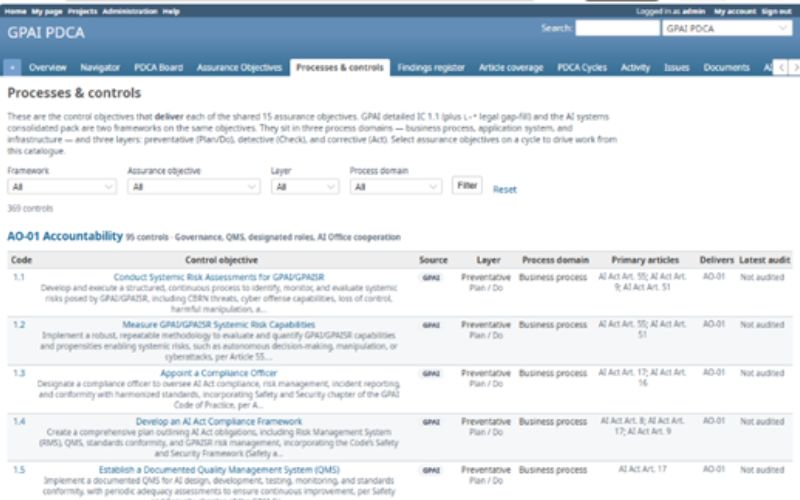Screen dimensions: 800x500
Task: Switch to the Overview tab
Action: 47,67
